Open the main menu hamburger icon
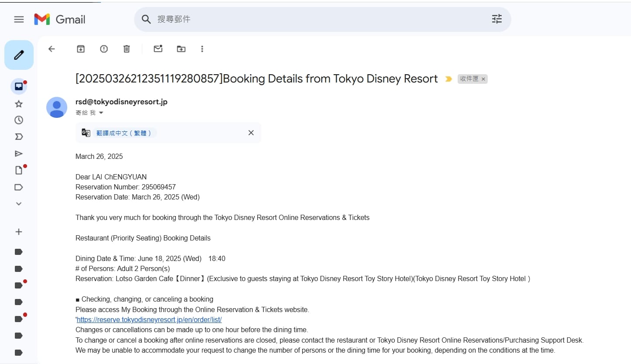Viewport: 631px width, 364px height. coord(19,19)
